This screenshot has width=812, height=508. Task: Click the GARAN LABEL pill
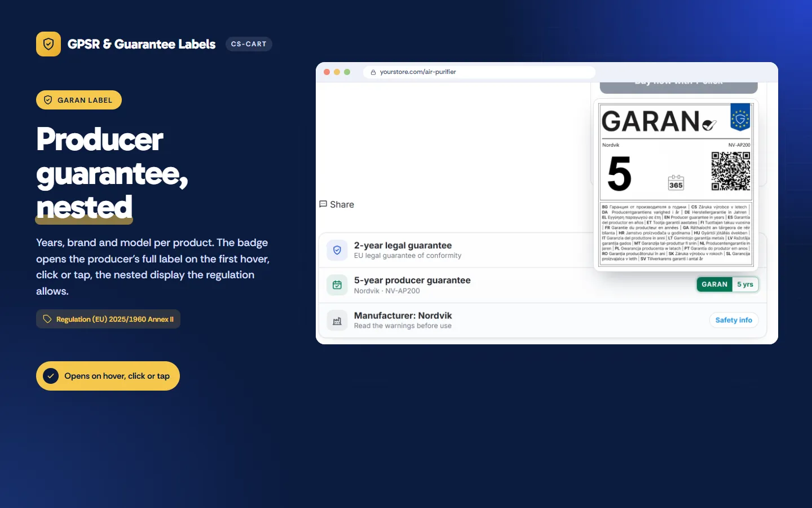click(79, 100)
